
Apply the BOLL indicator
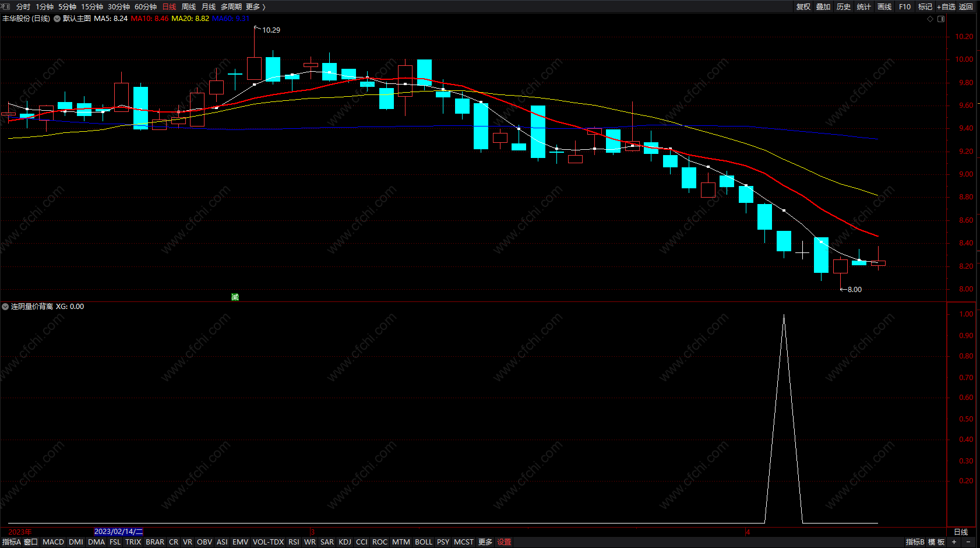424,542
